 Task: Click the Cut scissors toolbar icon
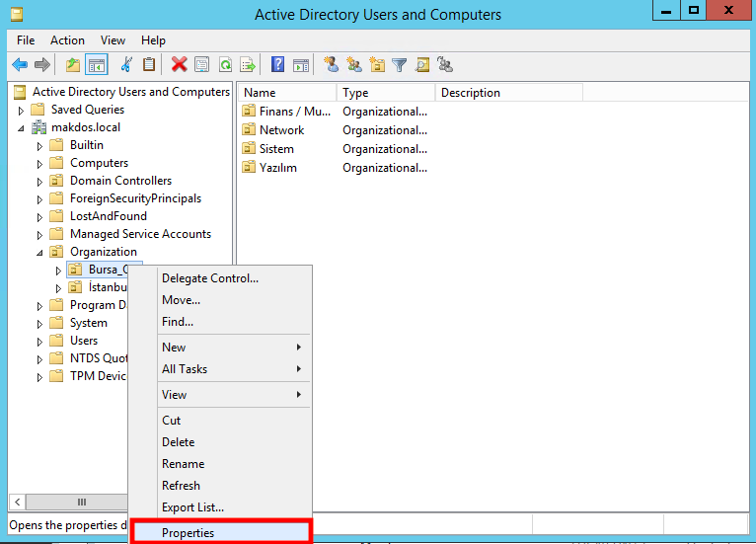(126, 64)
